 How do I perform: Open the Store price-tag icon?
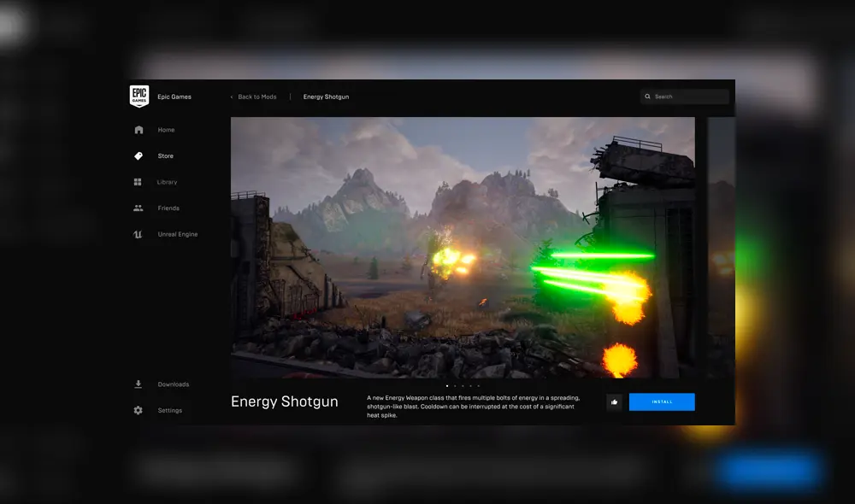coord(138,155)
